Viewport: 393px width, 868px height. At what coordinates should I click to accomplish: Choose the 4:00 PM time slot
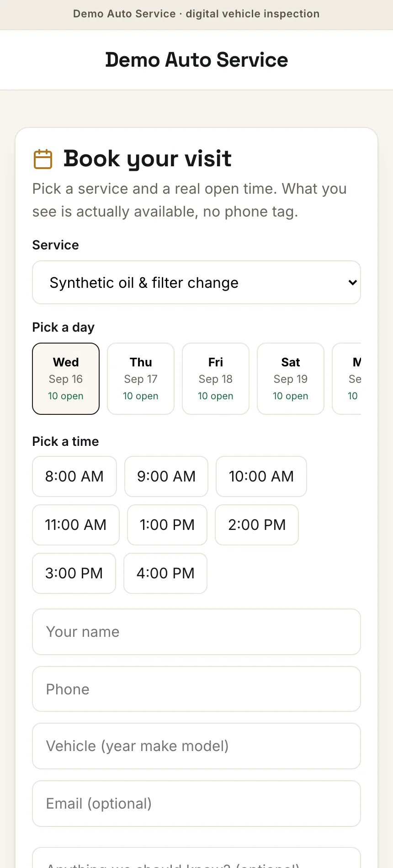coord(165,573)
